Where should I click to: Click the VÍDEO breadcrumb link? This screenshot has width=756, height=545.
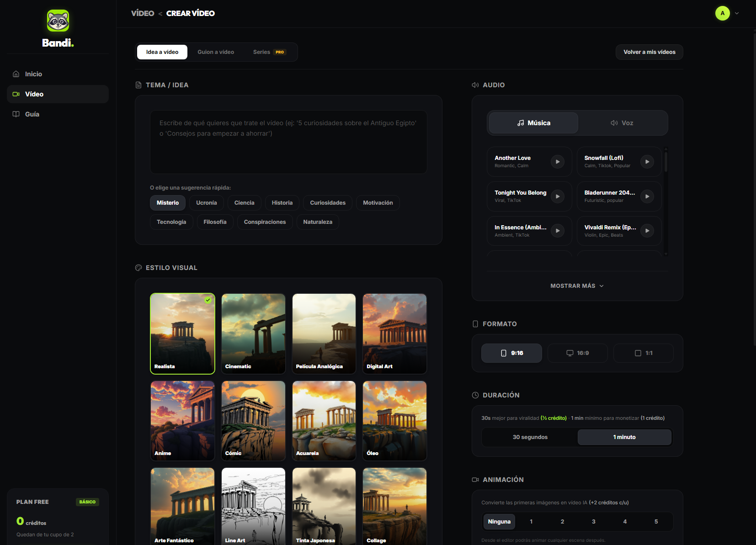[x=143, y=13]
